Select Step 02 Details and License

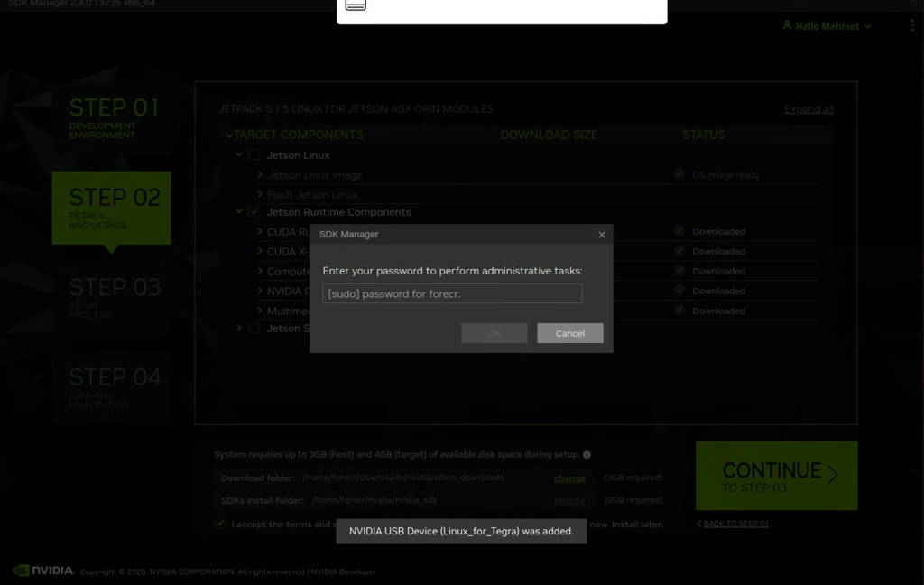tap(111, 208)
